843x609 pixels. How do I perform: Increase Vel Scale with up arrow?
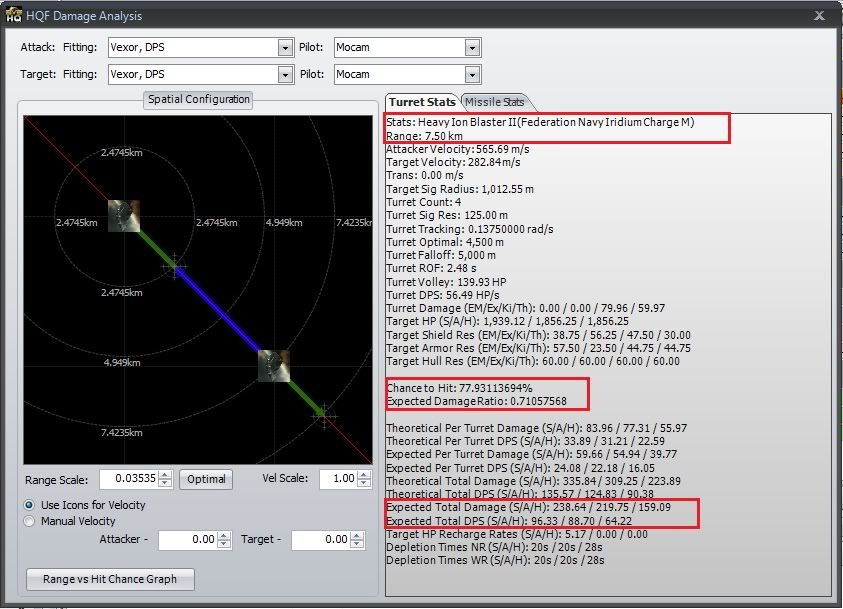(365, 475)
